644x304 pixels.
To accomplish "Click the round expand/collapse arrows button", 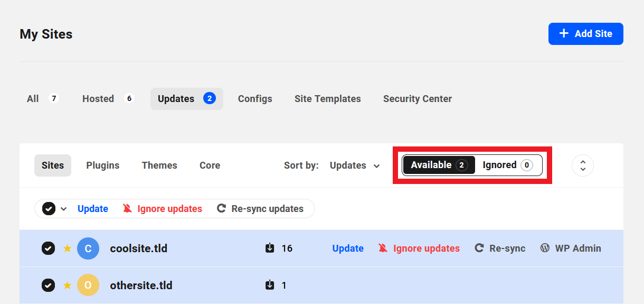I will pos(582,165).
